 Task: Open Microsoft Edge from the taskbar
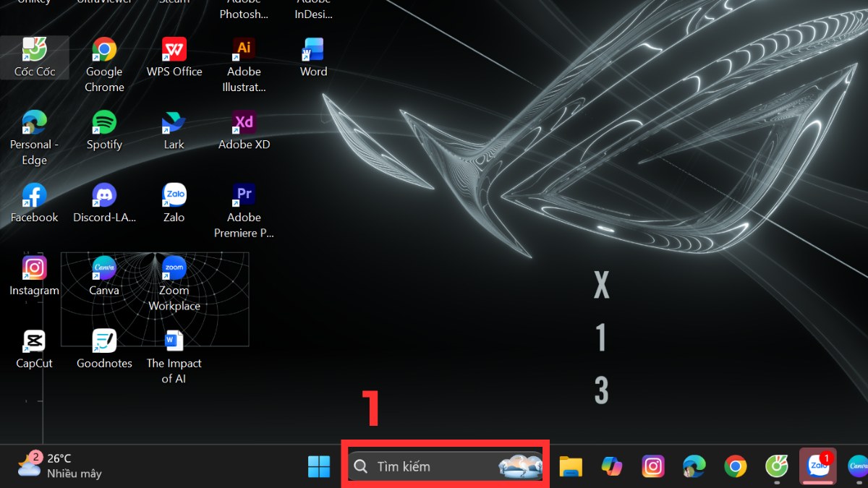[x=694, y=466]
